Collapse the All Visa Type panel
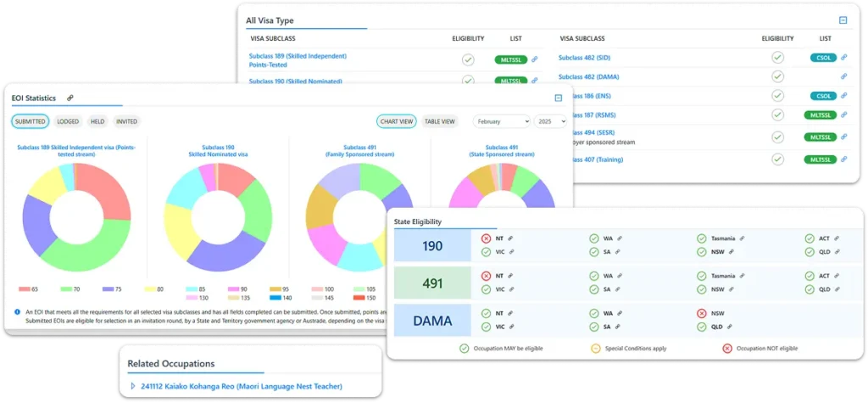 click(843, 20)
